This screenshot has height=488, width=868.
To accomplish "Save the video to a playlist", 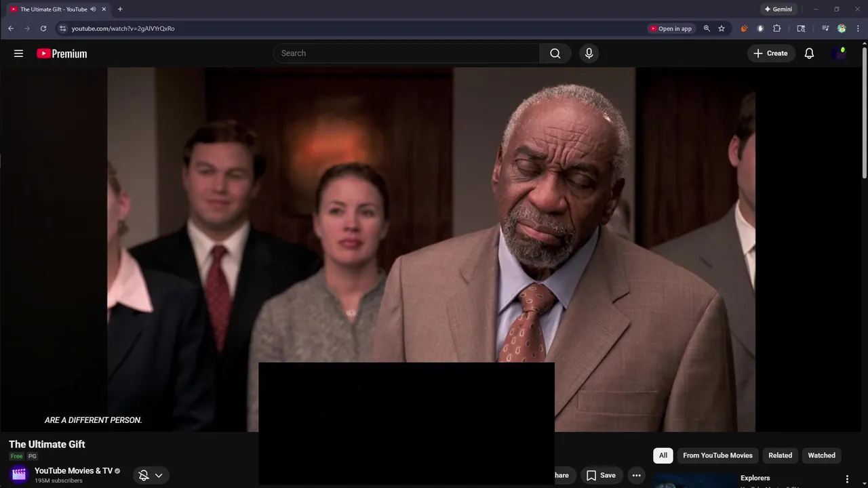I will point(601,475).
